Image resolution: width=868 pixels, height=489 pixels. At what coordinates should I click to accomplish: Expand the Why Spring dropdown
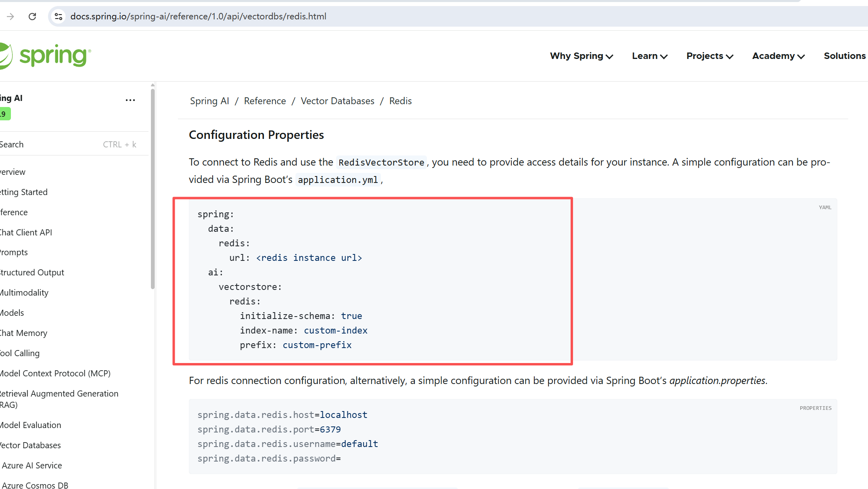click(581, 56)
